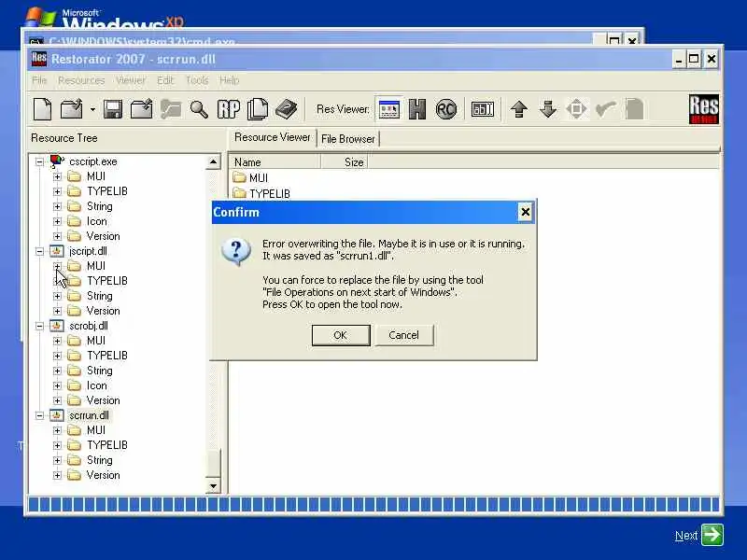Open the Help menu
This screenshot has height=560, width=747.
coord(229,80)
